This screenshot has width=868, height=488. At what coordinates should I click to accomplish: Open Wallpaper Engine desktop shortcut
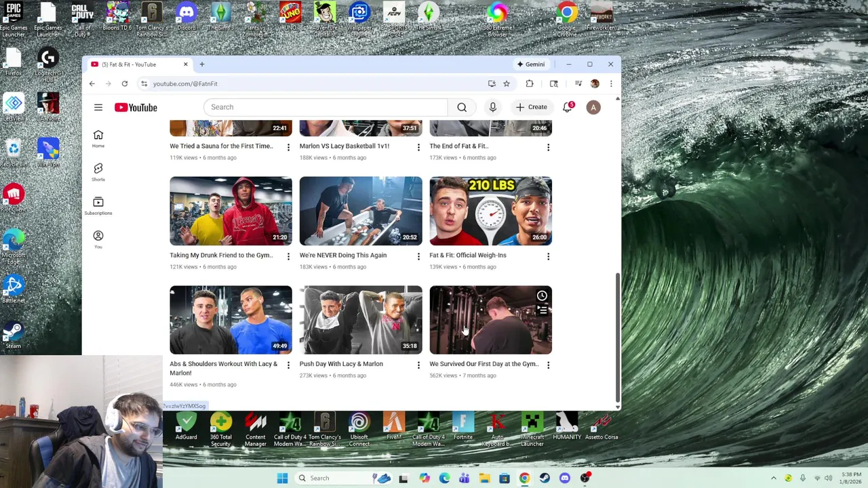[x=359, y=20]
